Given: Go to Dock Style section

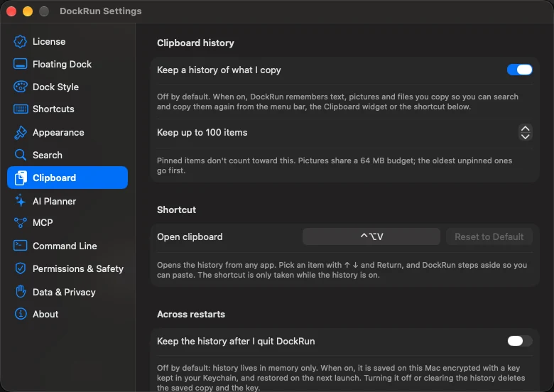Looking at the screenshot, I should click(56, 87).
